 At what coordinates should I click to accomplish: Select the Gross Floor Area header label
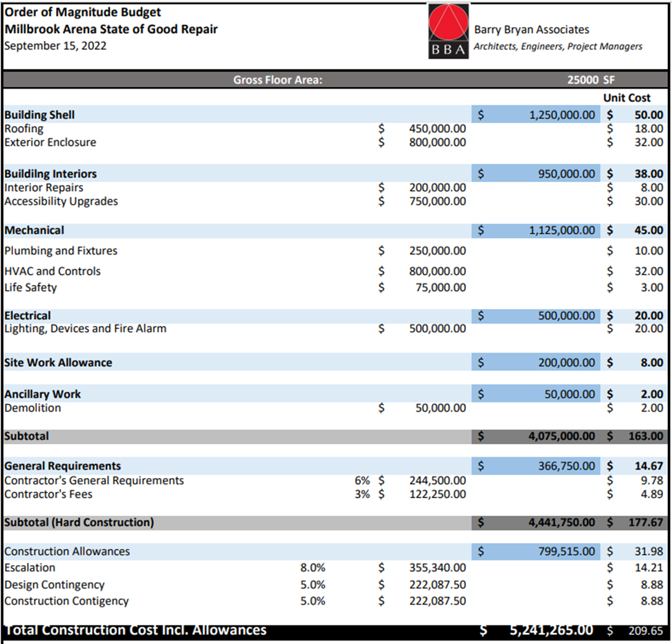[x=278, y=80]
